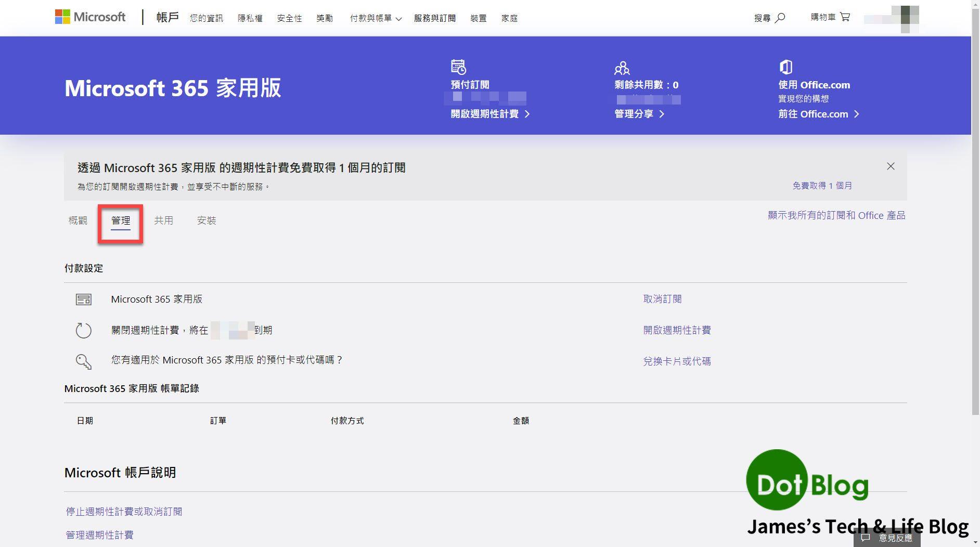
Task: Click the recurring billing circular arrow icon
Action: click(83, 330)
